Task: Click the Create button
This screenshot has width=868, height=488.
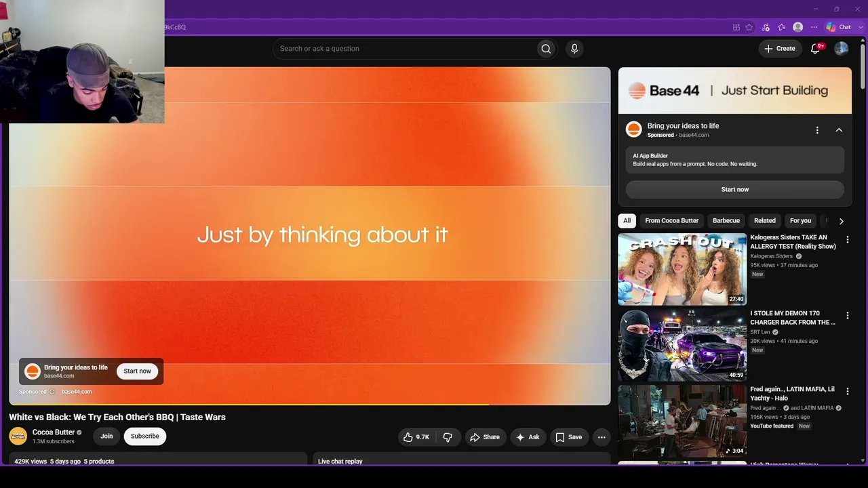Action: pyautogui.click(x=781, y=49)
